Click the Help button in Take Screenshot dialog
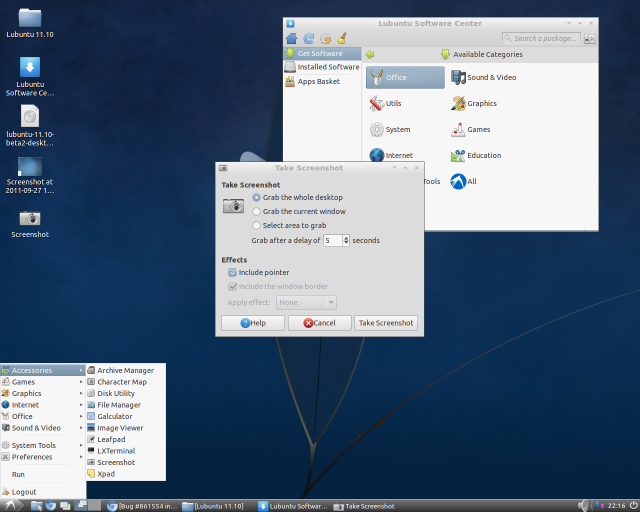The height and width of the screenshot is (512, 640). [253, 323]
